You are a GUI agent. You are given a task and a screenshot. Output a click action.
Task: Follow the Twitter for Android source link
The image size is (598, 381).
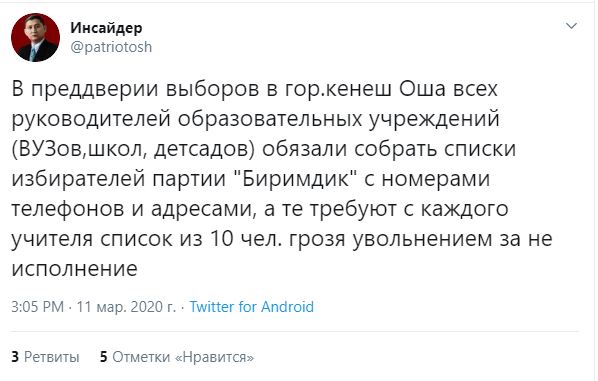click(x=252, y=307)
